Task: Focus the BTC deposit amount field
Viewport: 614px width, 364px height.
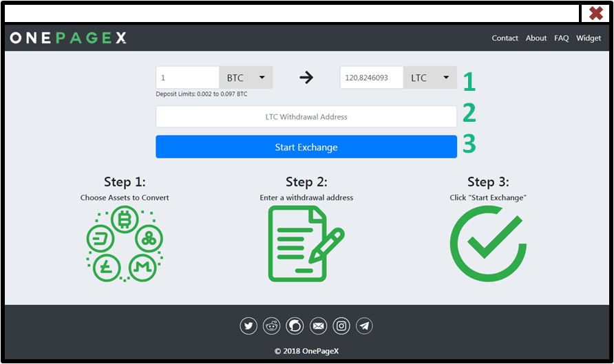Action: click(x=187, y=78)
